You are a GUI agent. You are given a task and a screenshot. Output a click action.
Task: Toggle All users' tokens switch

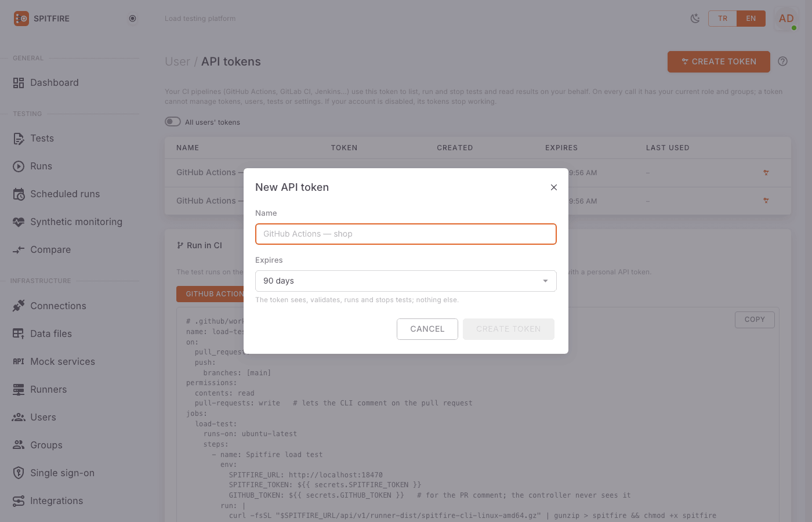pyautogui.click(x=173, y=122)
